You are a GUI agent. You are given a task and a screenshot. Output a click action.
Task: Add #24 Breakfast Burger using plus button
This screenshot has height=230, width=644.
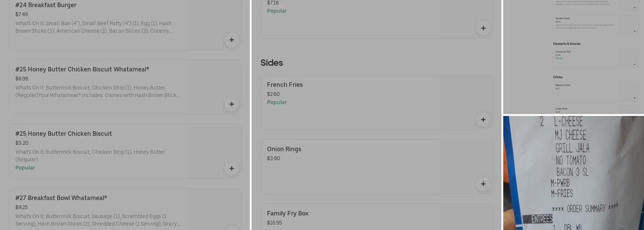pos(231,40)
